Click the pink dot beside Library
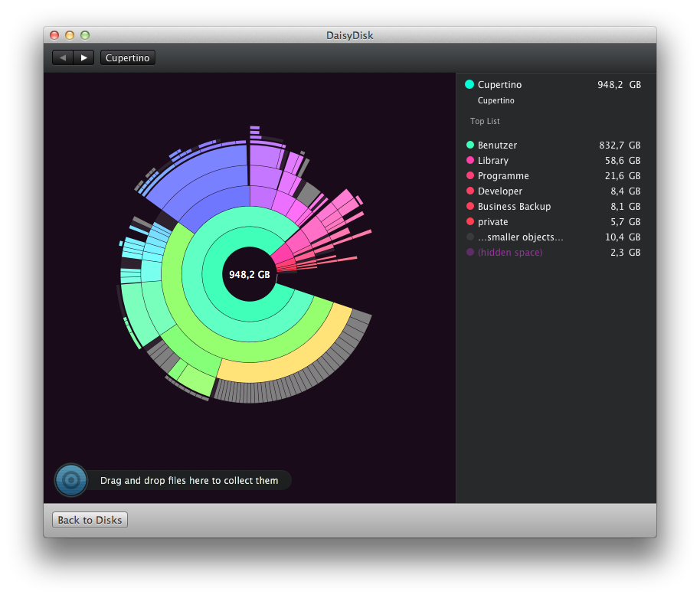The width and height of the screenshot is (700, 598). click(470, 160)
